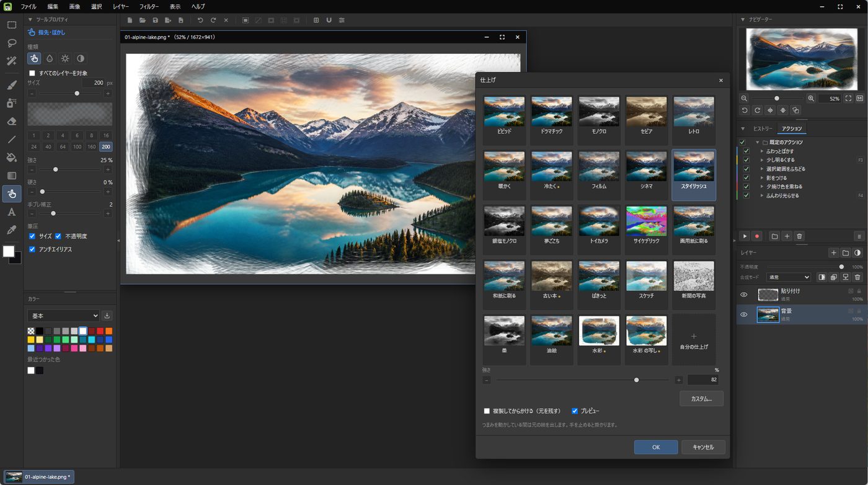
Task: Confirm the finish dialog with OK
Action: coord(656,447)
